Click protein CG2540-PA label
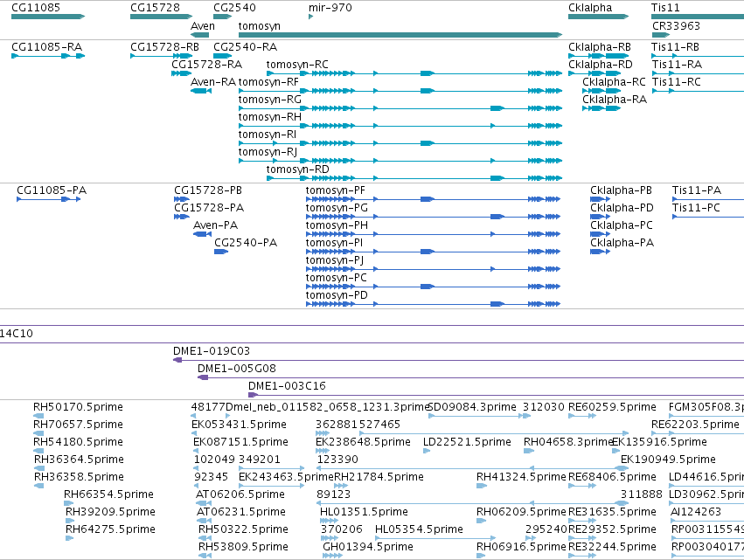744x560 pixels. pos(246,243)
